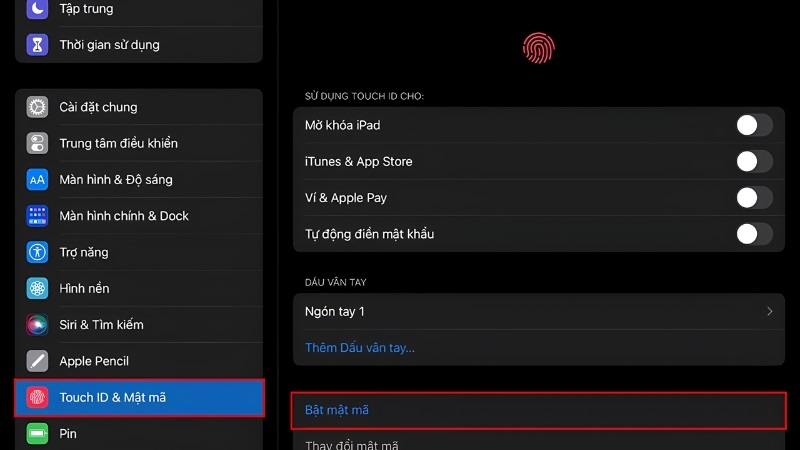Open Ngón tay 1 fingerprint entry
The height and width of the screenshot is (450, 800).
539,311
